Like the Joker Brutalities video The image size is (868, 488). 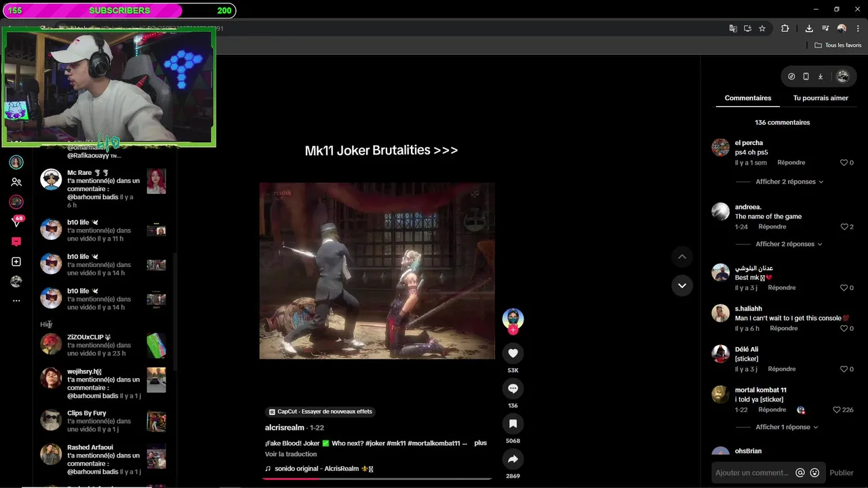(x=513, y=353)
